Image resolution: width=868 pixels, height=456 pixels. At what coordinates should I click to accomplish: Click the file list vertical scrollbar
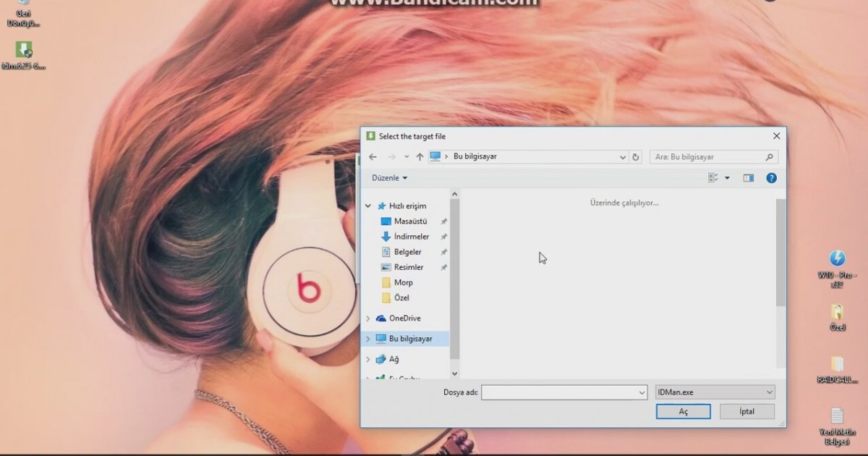click(780, 252)
